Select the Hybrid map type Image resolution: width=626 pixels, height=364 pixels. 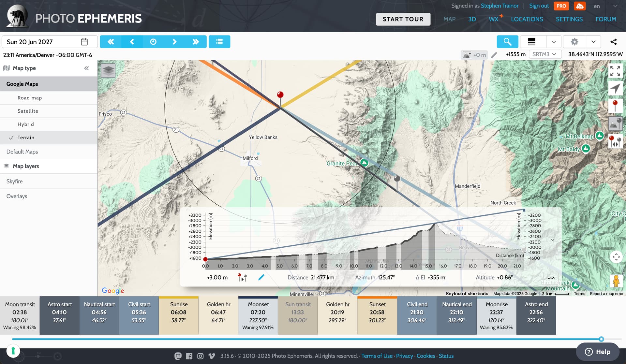coord(49,124)
